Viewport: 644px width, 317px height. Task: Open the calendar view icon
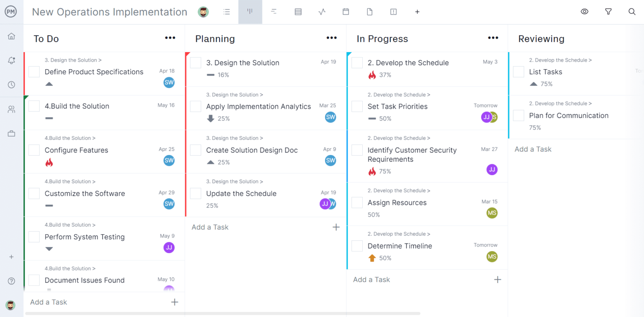tap(346, 11)
